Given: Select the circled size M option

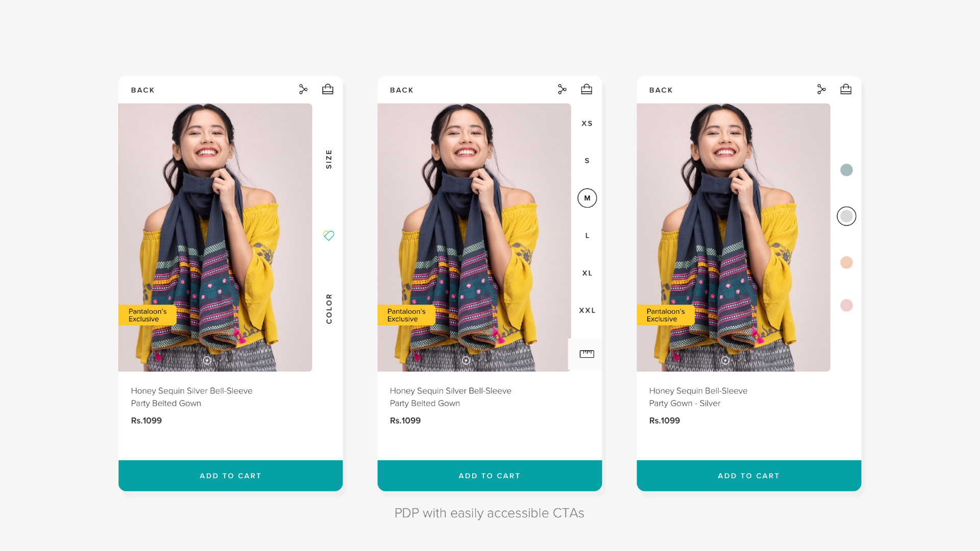Looking at the screenshot, I should click(587, 198).
